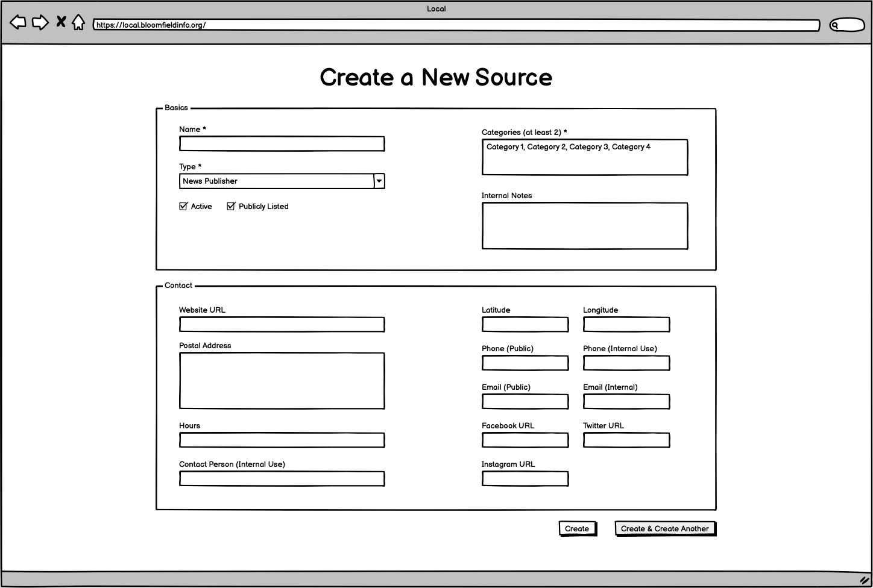This screenshot has width=873, height=588.
Task: Click the browser back arrow icon
Action: 18,23
